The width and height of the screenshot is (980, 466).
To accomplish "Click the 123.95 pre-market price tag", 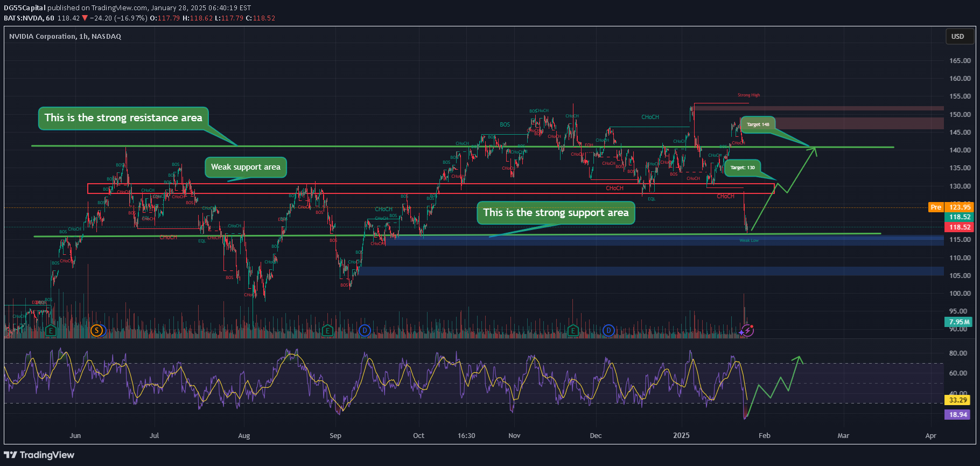I will [960, 207].
